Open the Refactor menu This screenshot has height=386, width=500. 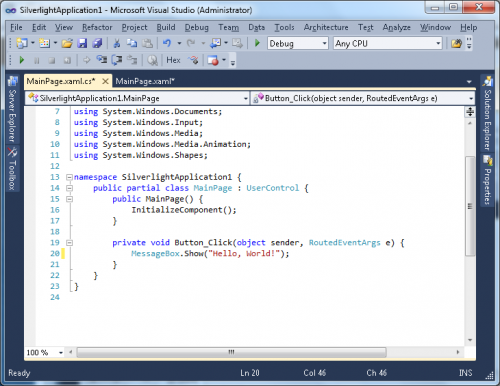(x=97, y=27)
